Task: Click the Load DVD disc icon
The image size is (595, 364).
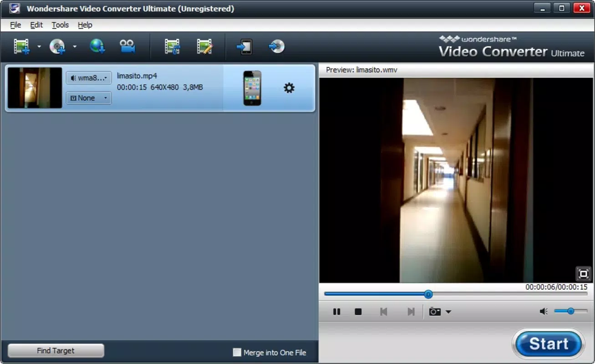Action: [57, 46]
